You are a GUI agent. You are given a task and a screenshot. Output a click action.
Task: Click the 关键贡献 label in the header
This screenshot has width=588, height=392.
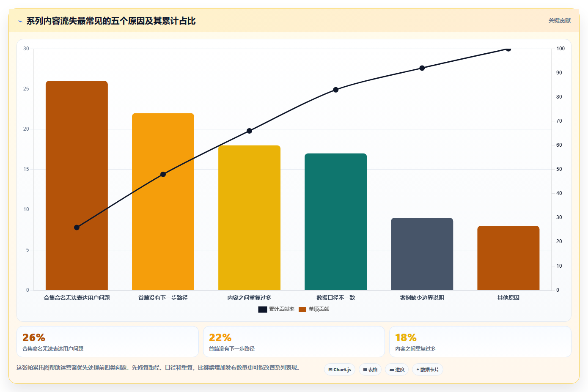click(559, 20)
